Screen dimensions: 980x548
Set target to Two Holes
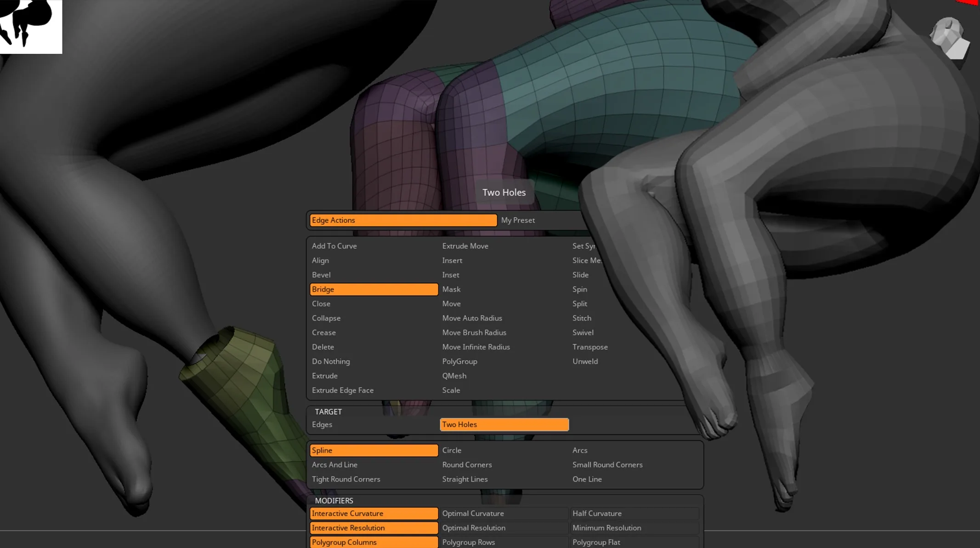point(504,425)
